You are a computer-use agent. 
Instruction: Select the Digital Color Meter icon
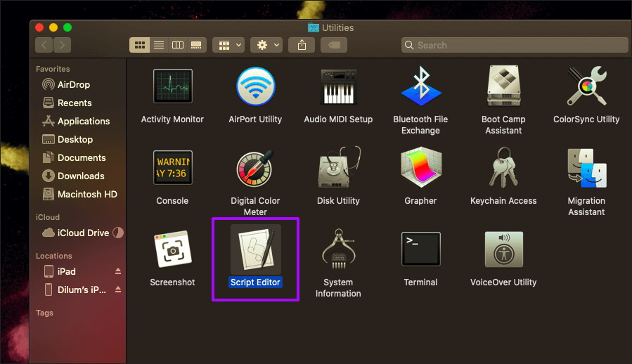click(x=255, y=168)
